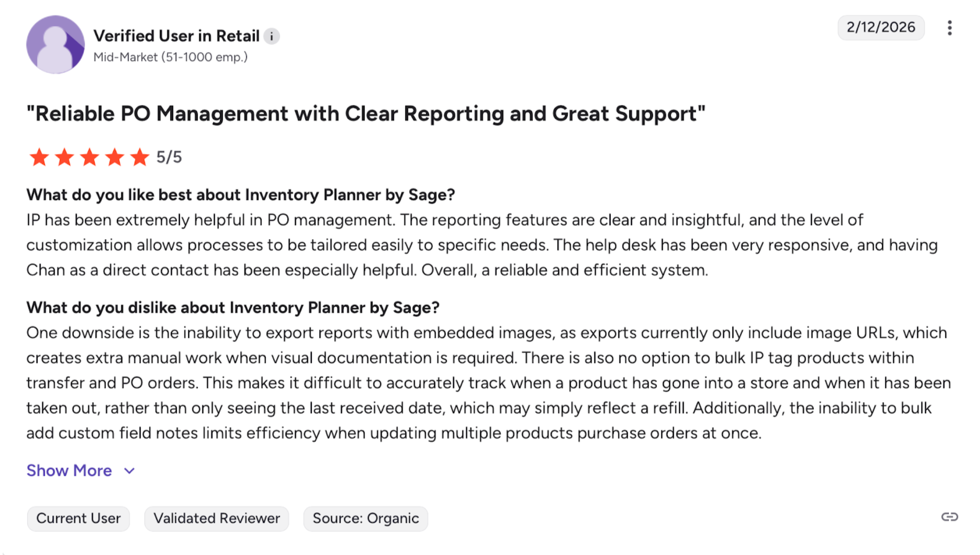Click the Show More link text
The image size is (980, 555).
tap(69, 471)
